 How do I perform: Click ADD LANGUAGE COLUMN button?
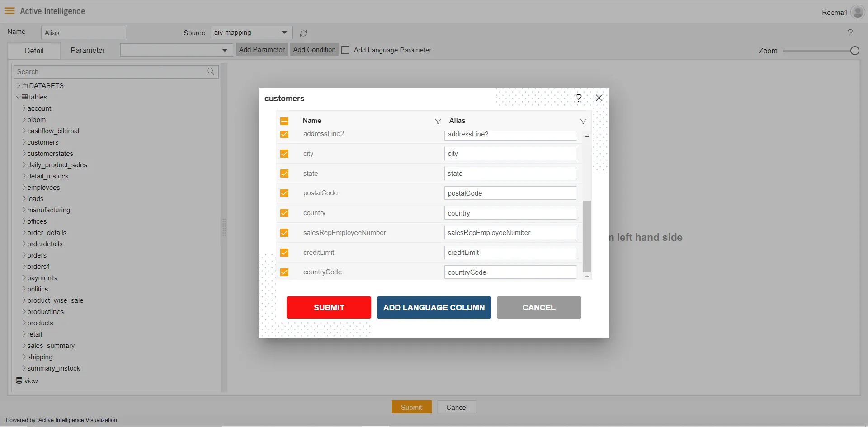434,307
